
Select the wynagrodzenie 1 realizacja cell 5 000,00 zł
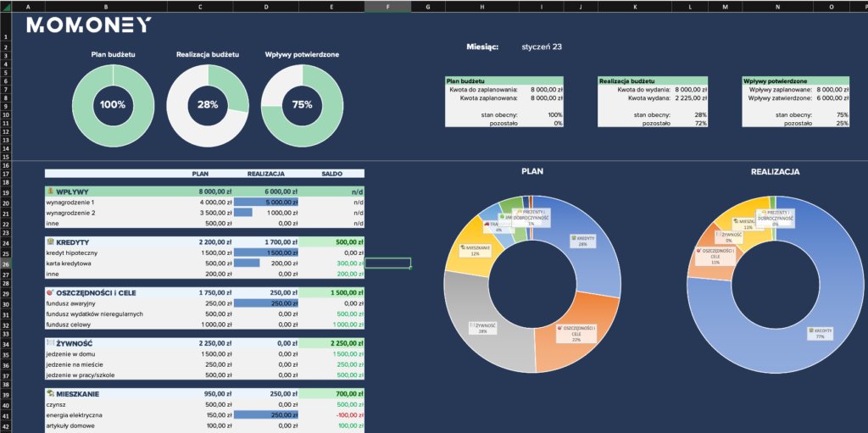click(x=266, y=203)
